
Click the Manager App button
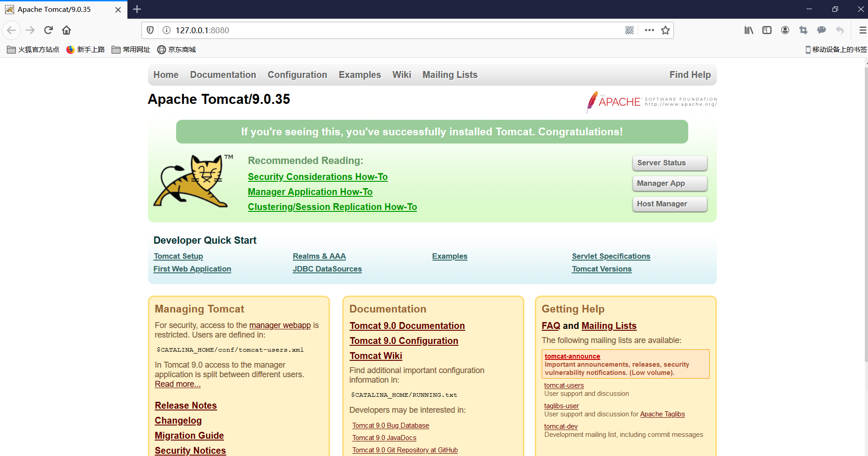[670, 183]
